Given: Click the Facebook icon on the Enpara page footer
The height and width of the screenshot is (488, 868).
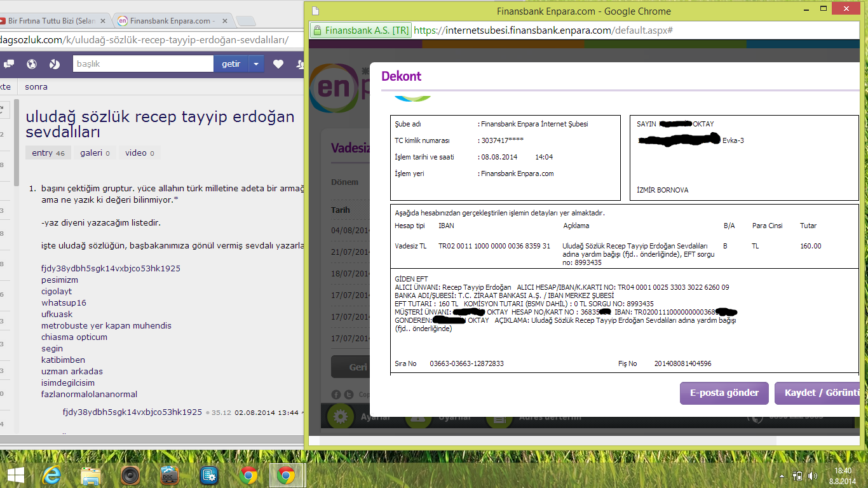Looking at the screenshot, I should click(337, 395).
